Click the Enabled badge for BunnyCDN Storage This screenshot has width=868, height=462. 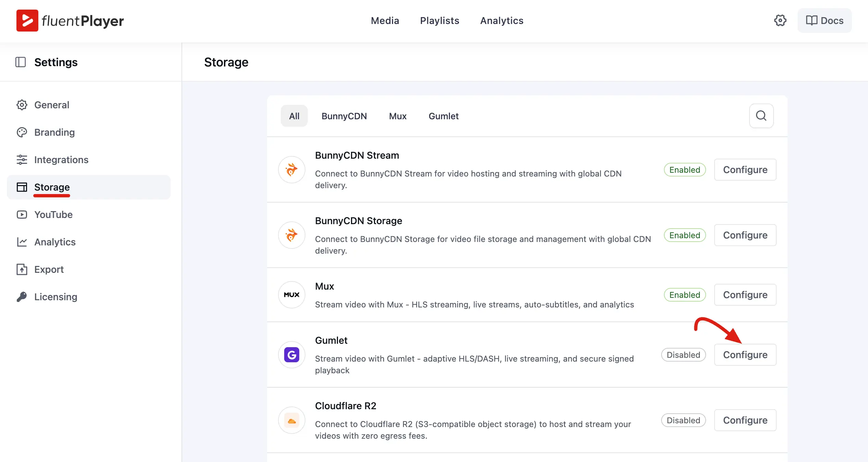pos(685,235)
